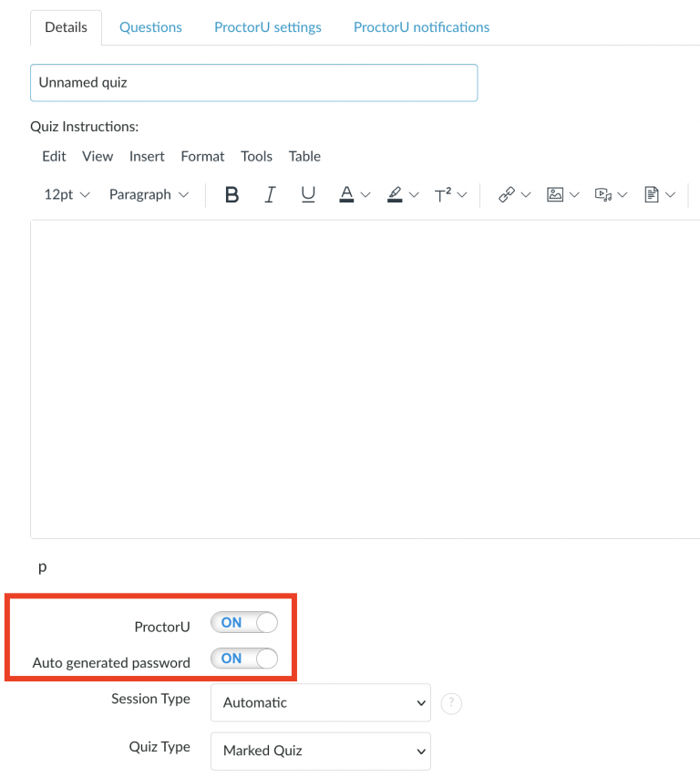Click the text color icon
This screenshot has width=700, height=778.
pyautogui.click(x=346, y=194)
